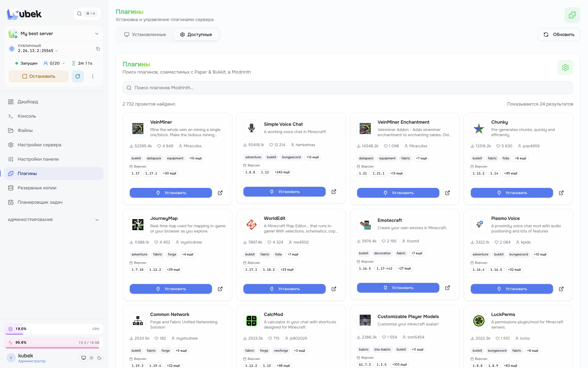Click the WorldEdit plugin logo
Screen dimensions: 588x368
(x=252, y=225)
